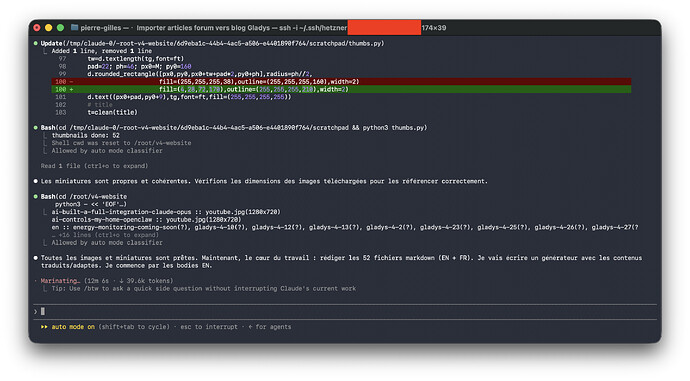Viewport: 690px width, 381px height.
Task: Click the 'esc to interrupt' hint
Action: tap(209, 327)
